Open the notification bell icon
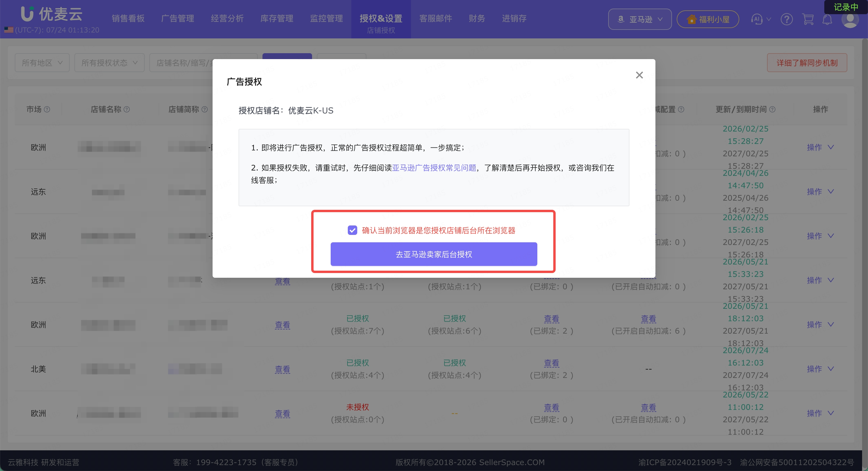This screenshot has width=868, height=471. (827, 19)
